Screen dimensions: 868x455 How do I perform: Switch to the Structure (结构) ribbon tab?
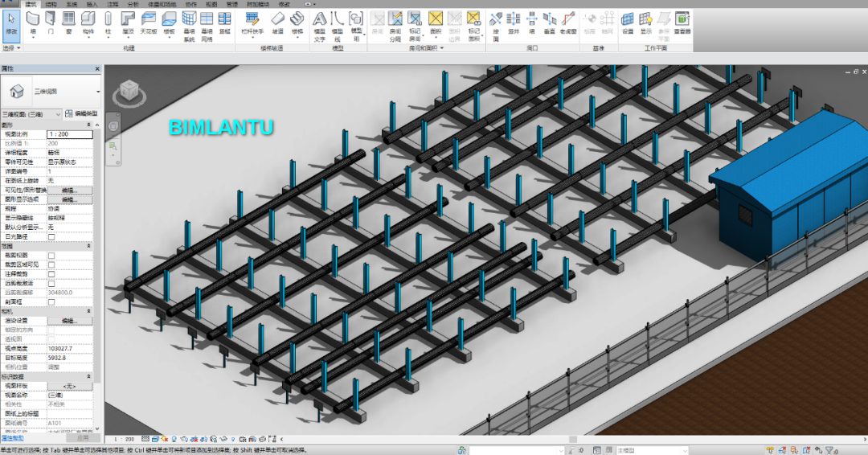[x=51, y=4]
